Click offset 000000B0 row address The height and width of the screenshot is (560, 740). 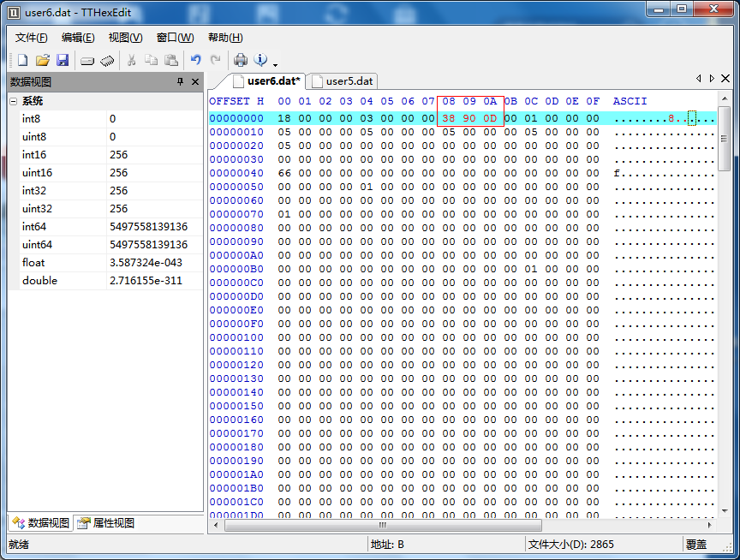point(236,269)
